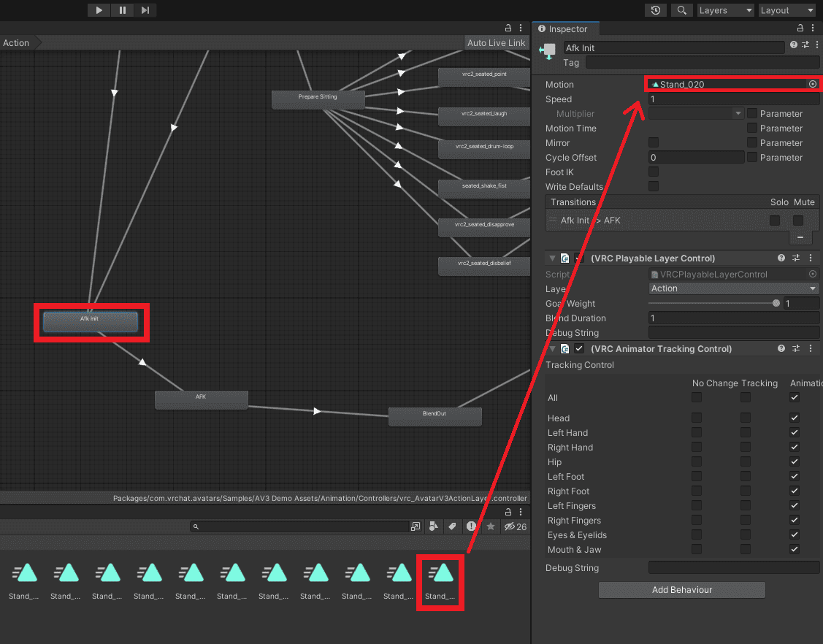Screen dimensions: 823x644
Task: Open the Layer dropdown set to Action
Action: (x=733, y=288)
